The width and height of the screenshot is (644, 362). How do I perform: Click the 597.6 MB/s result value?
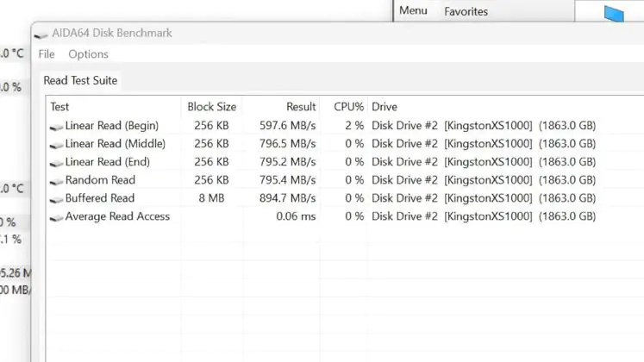287,126
